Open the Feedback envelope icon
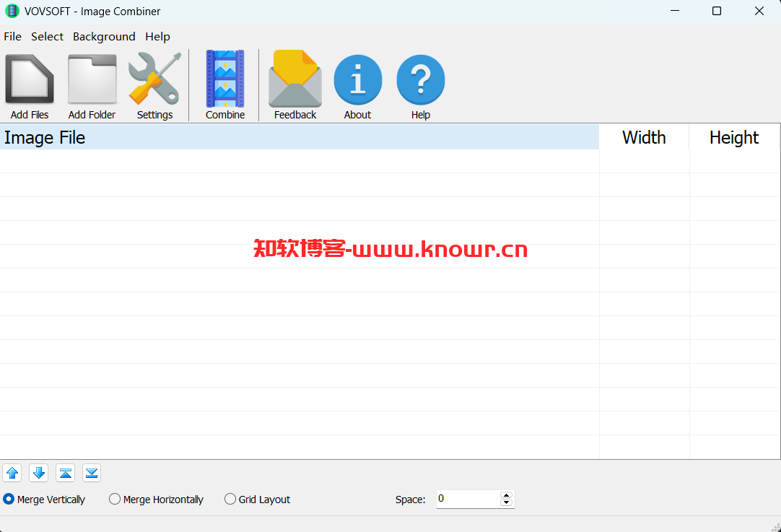 [295, 79]
